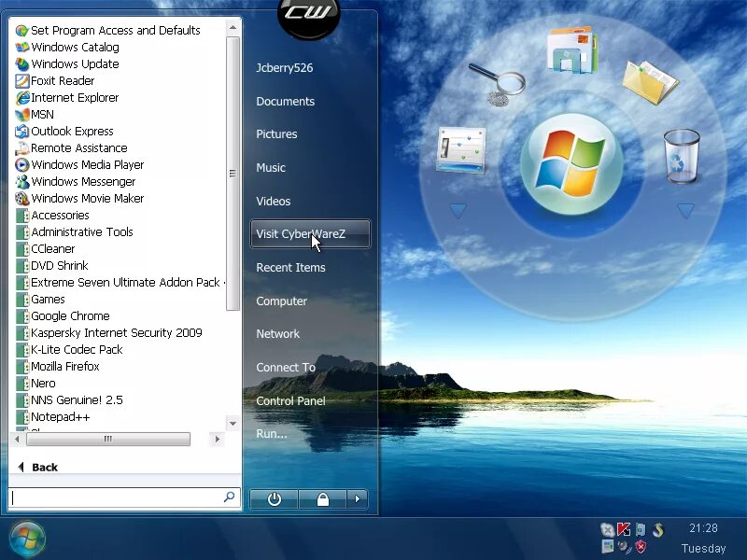747x560 pixels.
Task: Click the down arrow of programs scrollbar
Action: 233,424
